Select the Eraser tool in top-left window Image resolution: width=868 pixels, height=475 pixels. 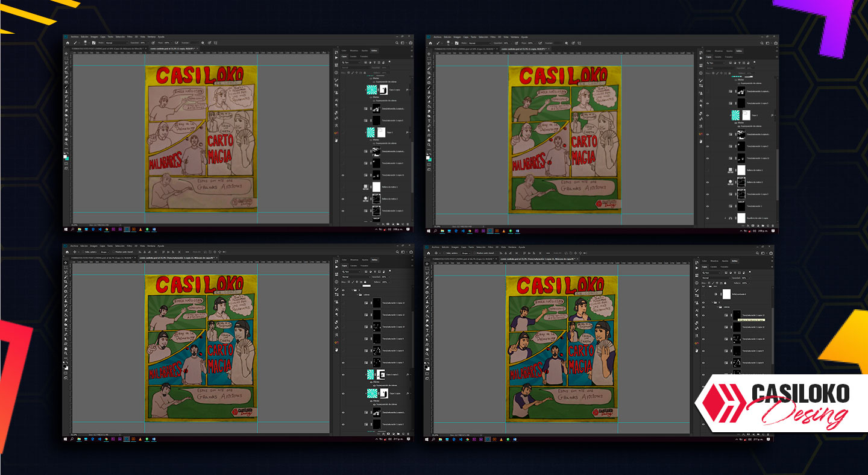[x=66, y=101]
